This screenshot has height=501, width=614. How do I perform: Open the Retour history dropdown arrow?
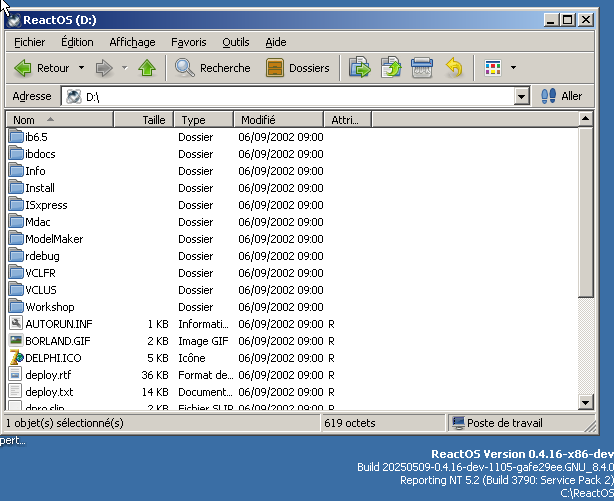pyautogui.click(x=81, y=68)
